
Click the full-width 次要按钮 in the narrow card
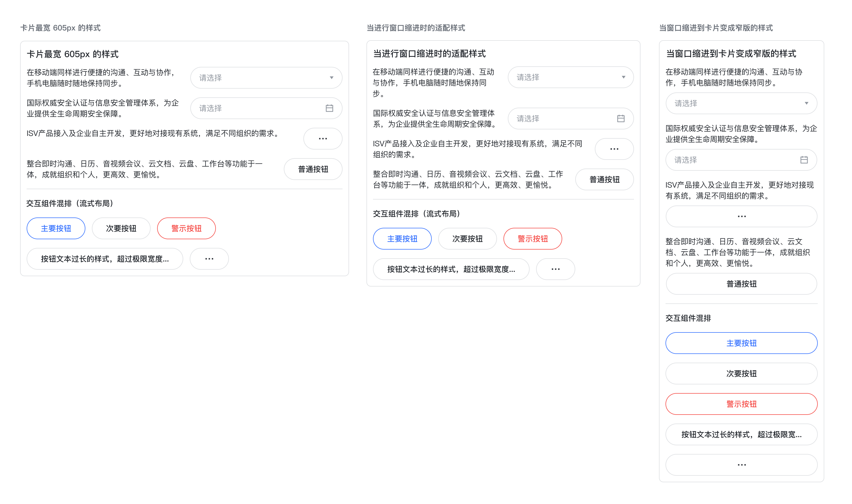tap(741, 374)
